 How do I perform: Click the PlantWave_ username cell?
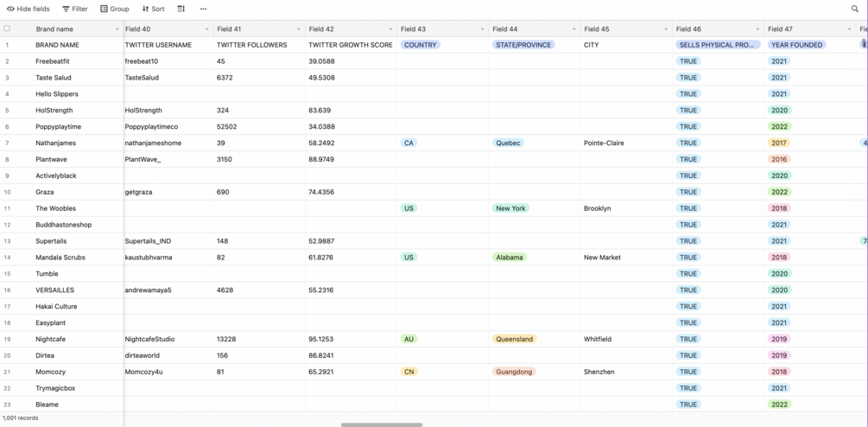click(168, 160)
